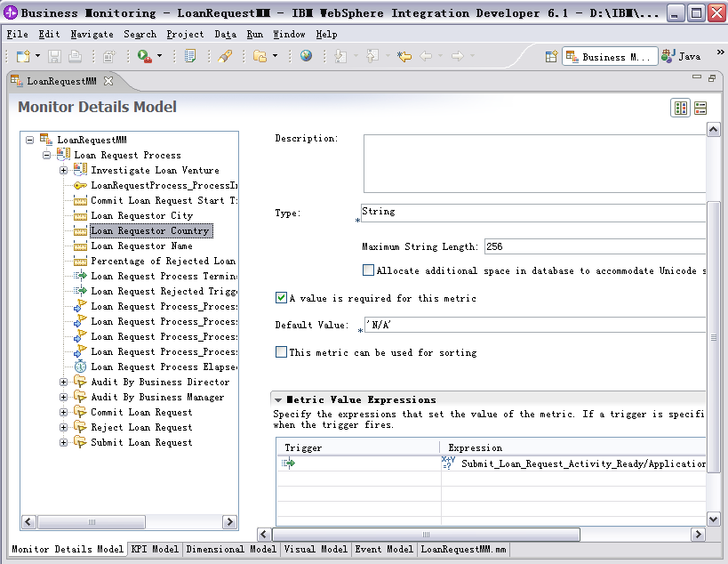Click the Type field showing String

(533, 213)
